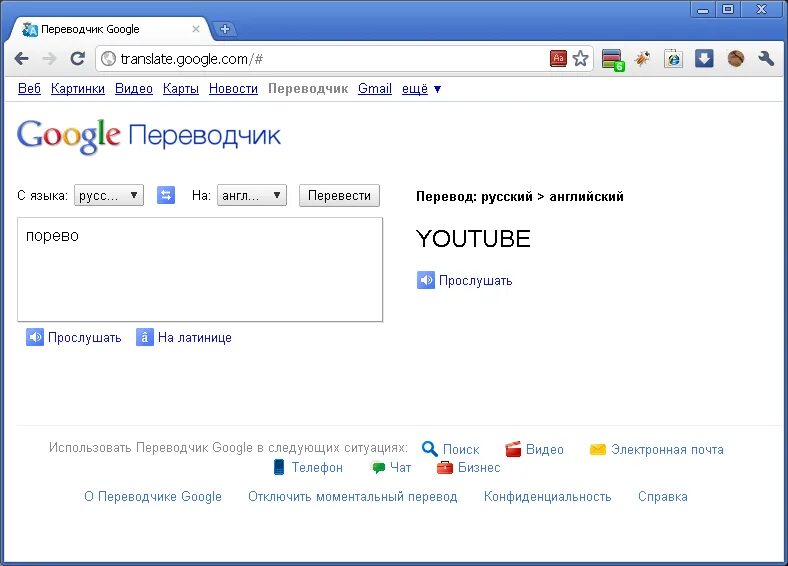Viewport: 788px width, 566px height.
Task: Open the Справка help link
Action: (x=663, y=497)
